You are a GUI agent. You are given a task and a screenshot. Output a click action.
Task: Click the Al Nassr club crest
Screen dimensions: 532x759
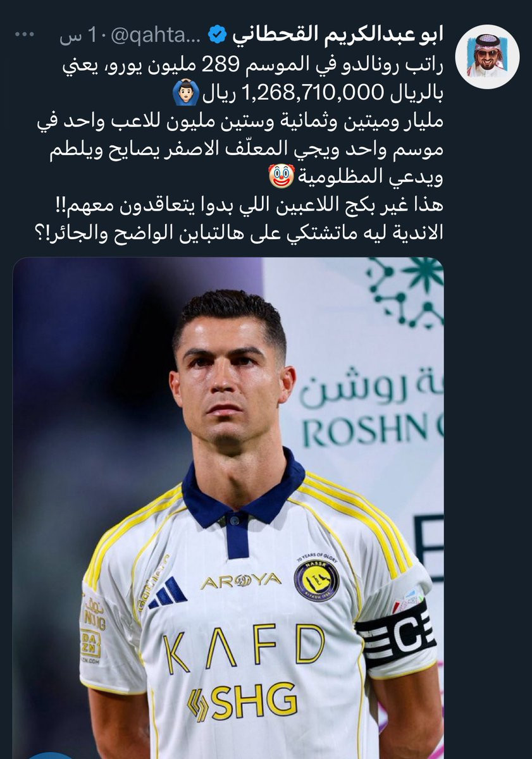(x=316, y=578)
